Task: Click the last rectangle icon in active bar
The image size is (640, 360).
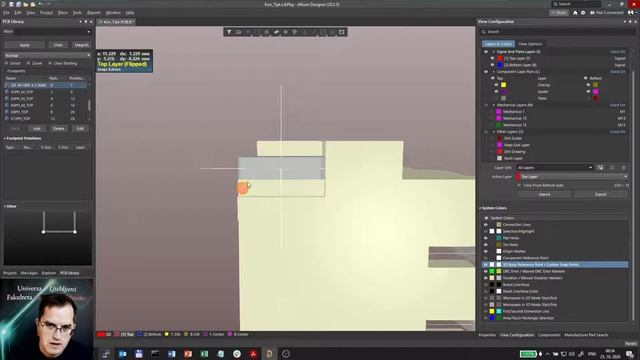Action: point(342,32)
